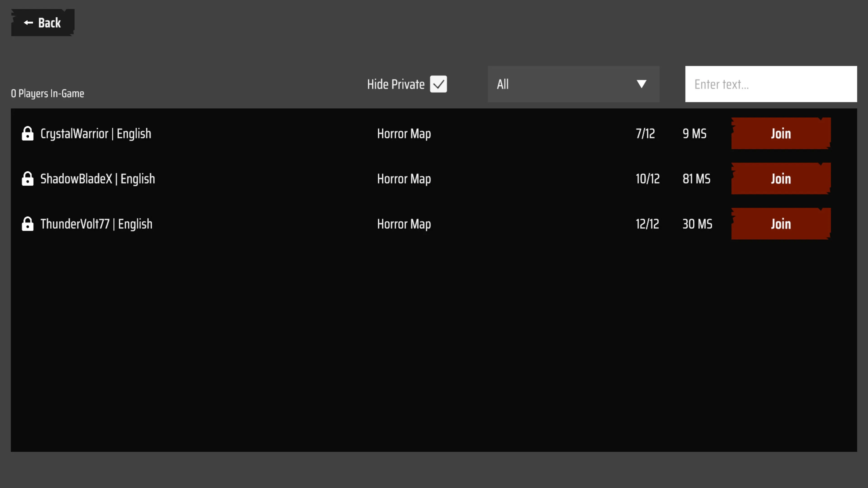Screen dimensions: 868x488
Task: Select the ShadowBladeX | English server name
Action: 97,179
